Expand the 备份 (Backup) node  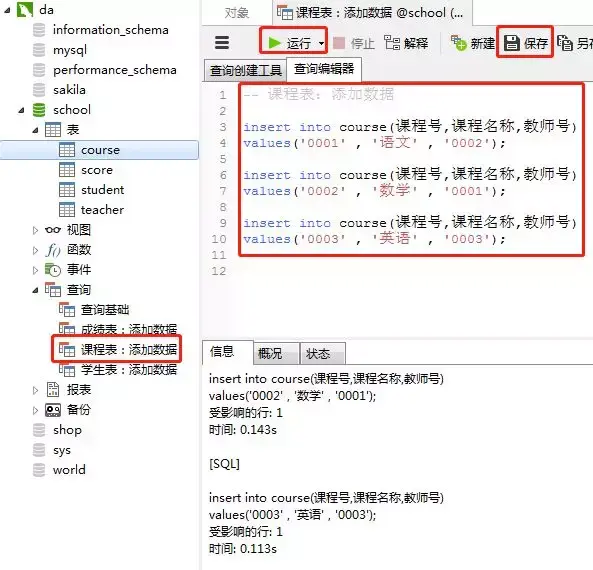click(35, 410)
